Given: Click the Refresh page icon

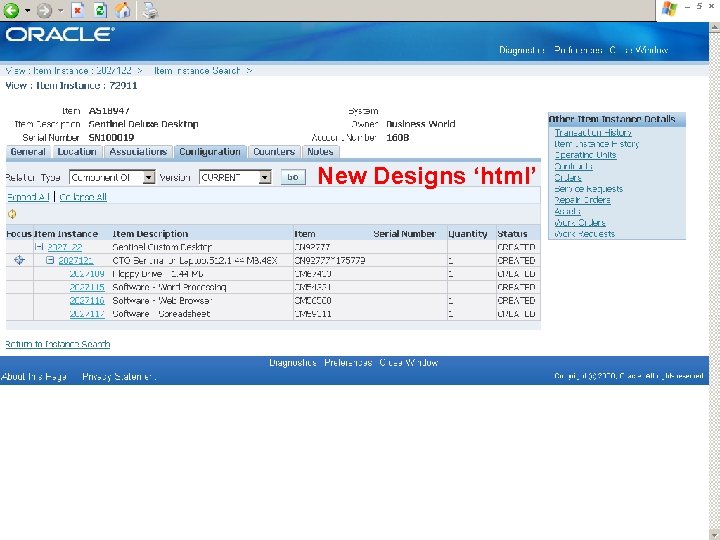Looking at the screenshot, I should coord(100,10).
